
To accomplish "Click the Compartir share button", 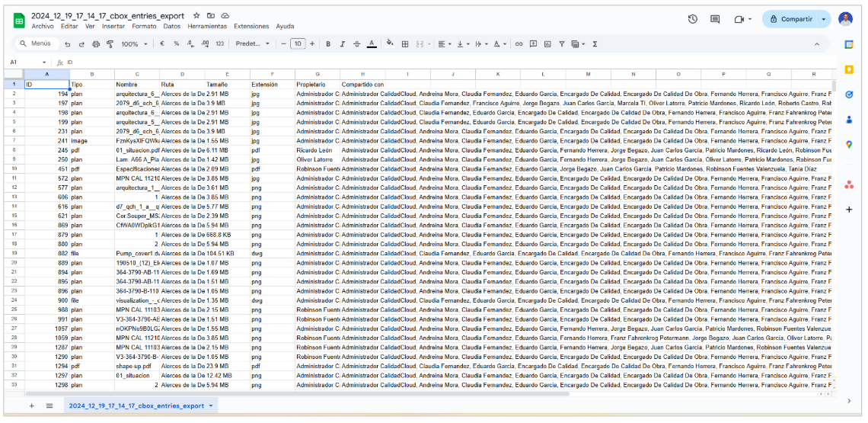I will click(791, 19).
